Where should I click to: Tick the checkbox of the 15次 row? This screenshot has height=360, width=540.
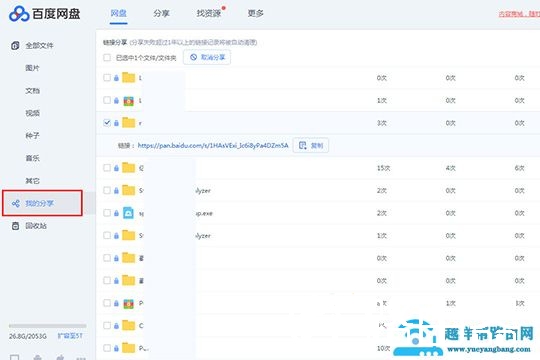107,168
